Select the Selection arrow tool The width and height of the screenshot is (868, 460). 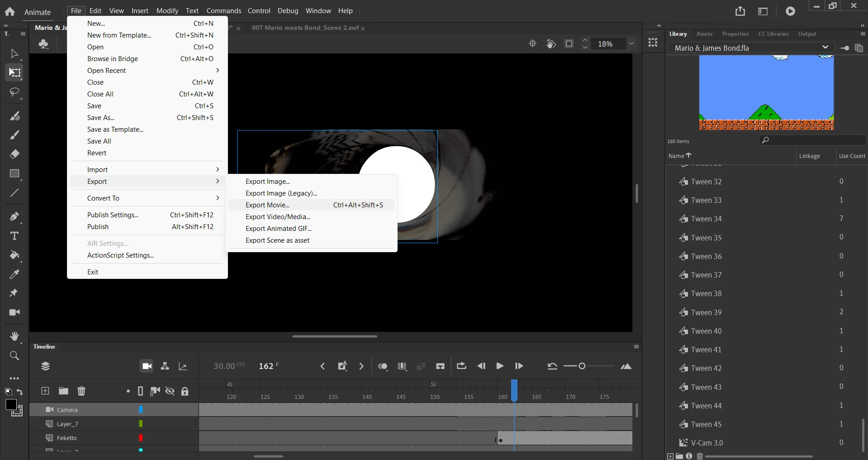coord(14,54)
